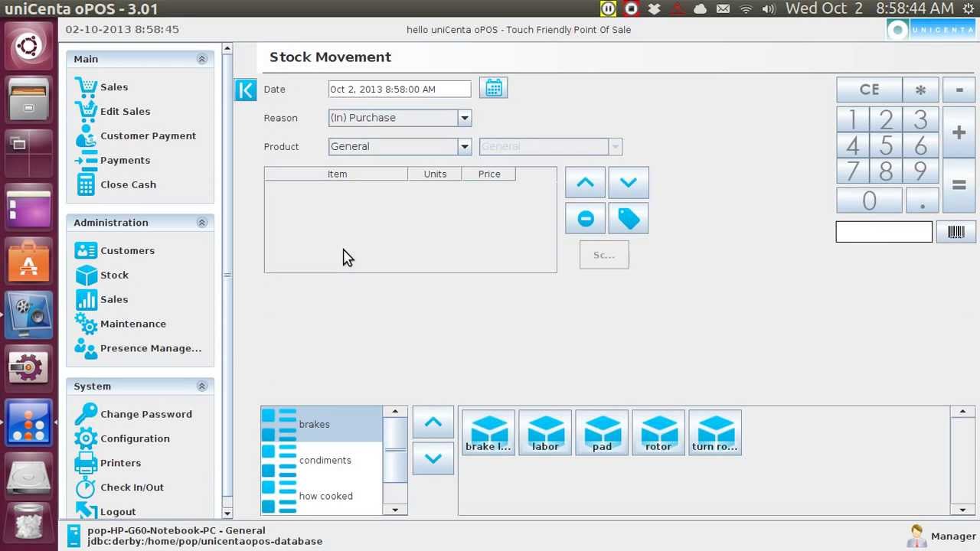Click the decimal point key
The image size is (980, 551).
[x=922, y=201]
